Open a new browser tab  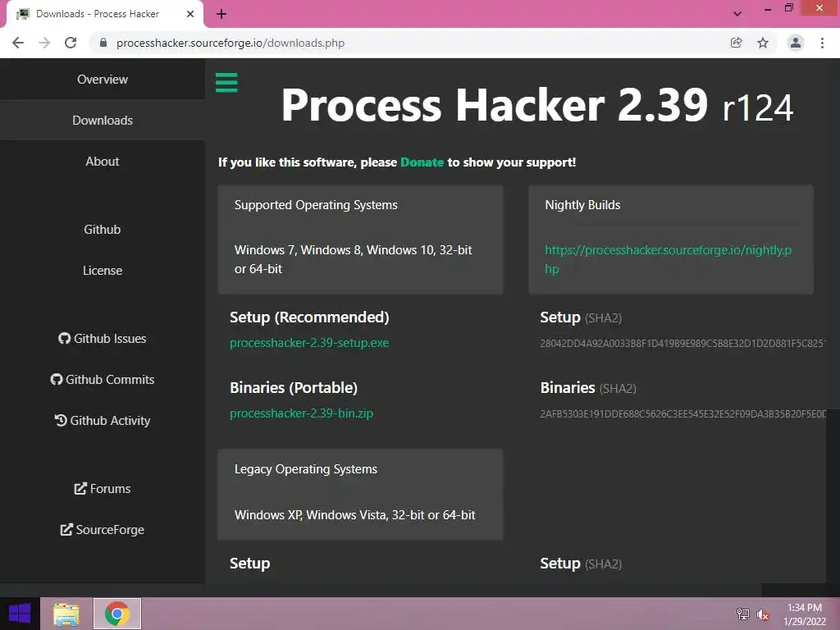pyautogui.click(x=221, y=14)
